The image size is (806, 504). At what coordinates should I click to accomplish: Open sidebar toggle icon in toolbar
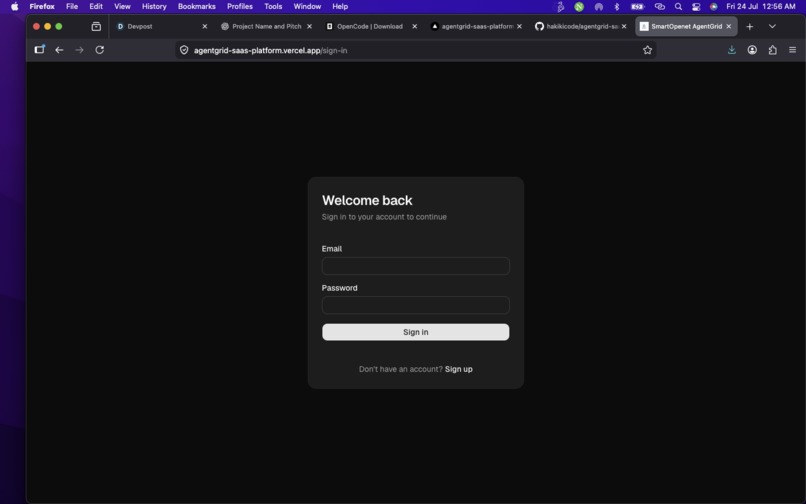[x=40, y=49]
